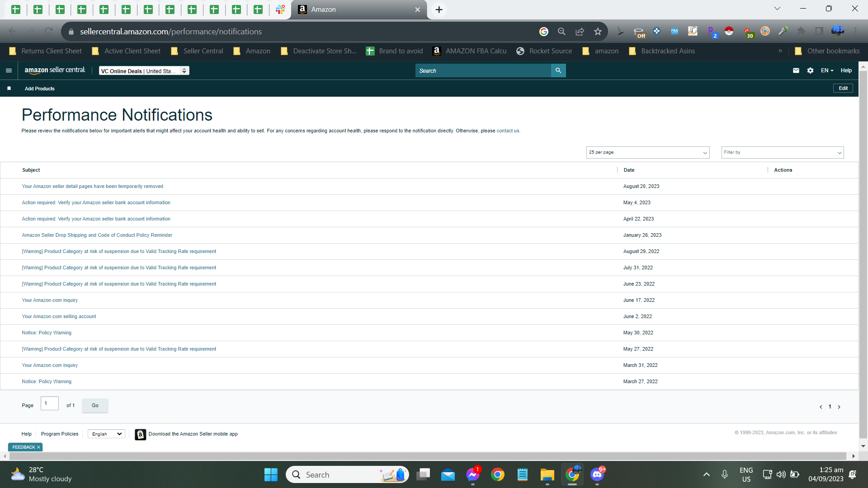
Task: Open Messenger from the taskbar
Action: (x=473, y=475)
